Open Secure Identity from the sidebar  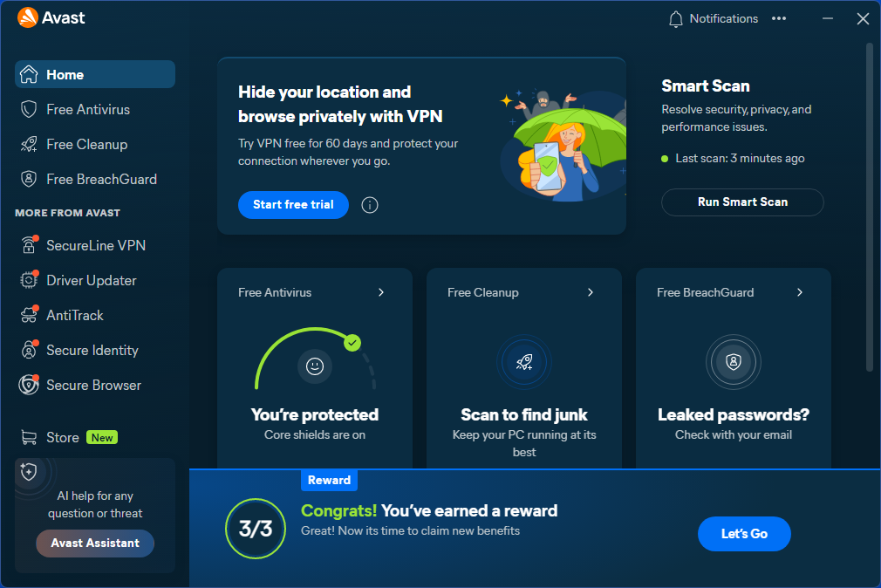point(95,350)
